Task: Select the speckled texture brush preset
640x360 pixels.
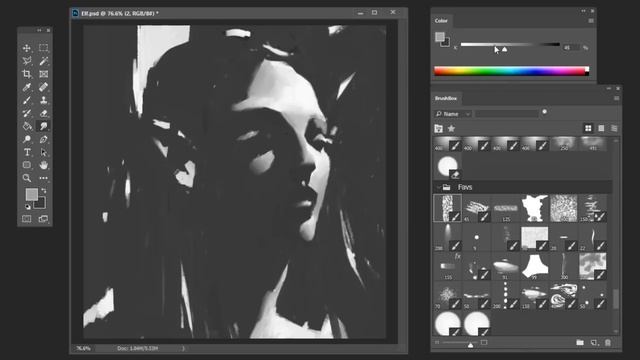Action: point(564,208)
